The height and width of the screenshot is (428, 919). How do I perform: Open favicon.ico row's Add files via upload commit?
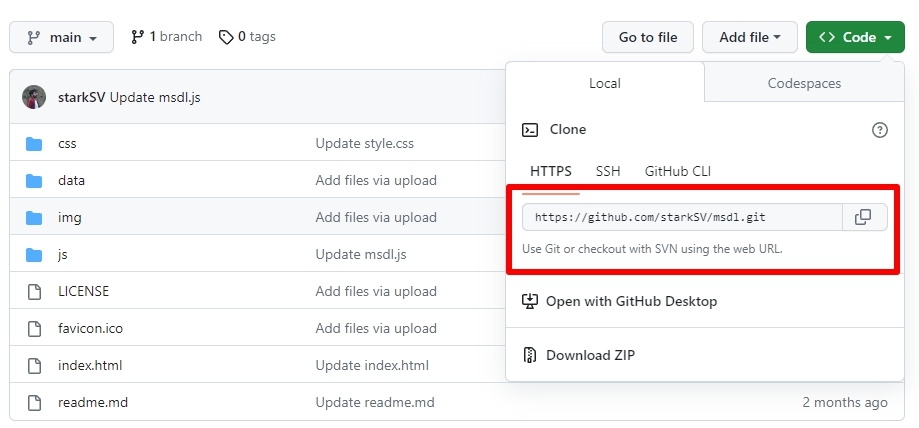[x=376, y=328]
